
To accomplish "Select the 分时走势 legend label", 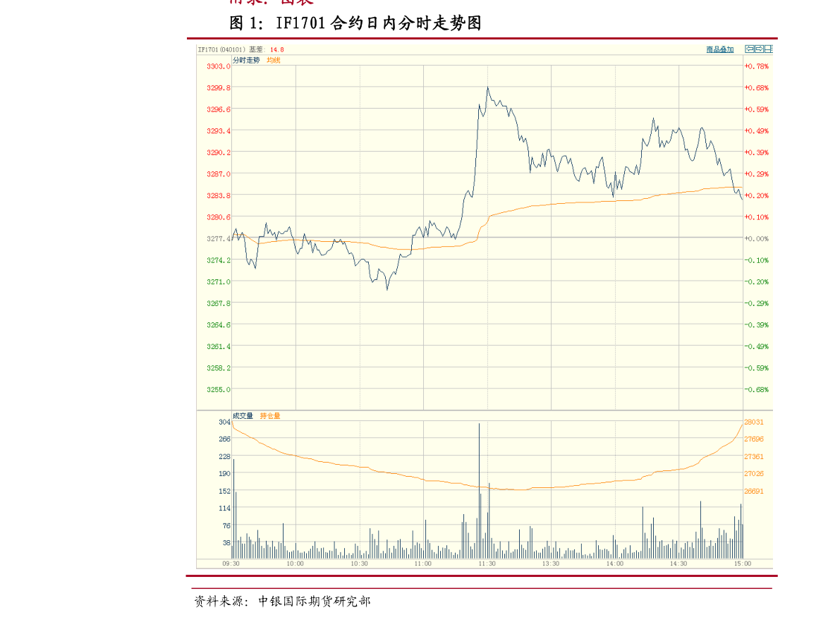I will [246, 61].
